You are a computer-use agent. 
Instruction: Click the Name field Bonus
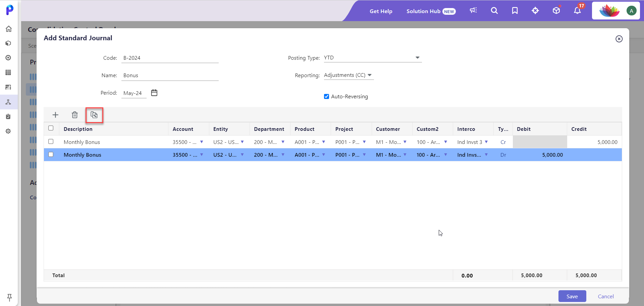click(170, 75)
